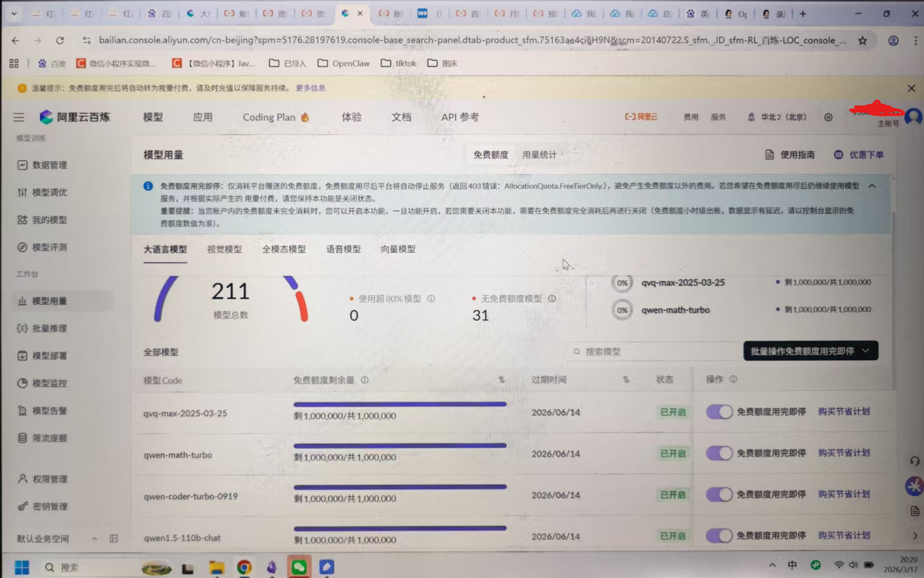
Task: Switch to 大语言模型 tab
Action: tap(165, 250)
